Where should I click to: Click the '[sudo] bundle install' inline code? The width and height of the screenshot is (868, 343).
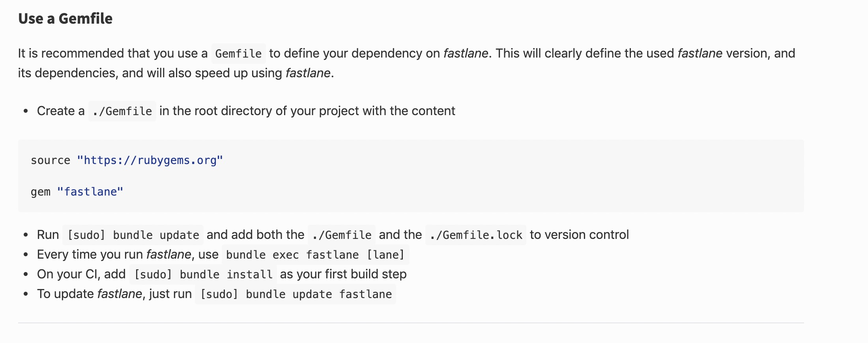(x=203, y=274)
